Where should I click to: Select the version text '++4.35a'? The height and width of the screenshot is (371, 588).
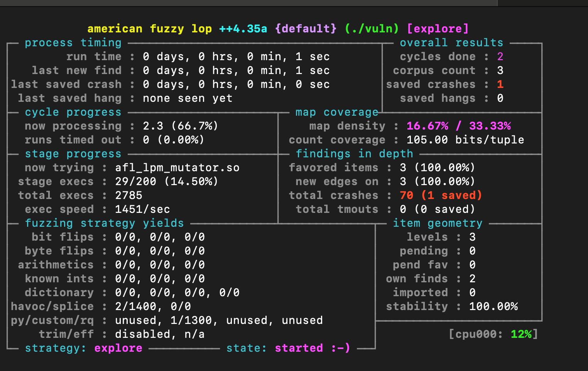pos(243,29)
